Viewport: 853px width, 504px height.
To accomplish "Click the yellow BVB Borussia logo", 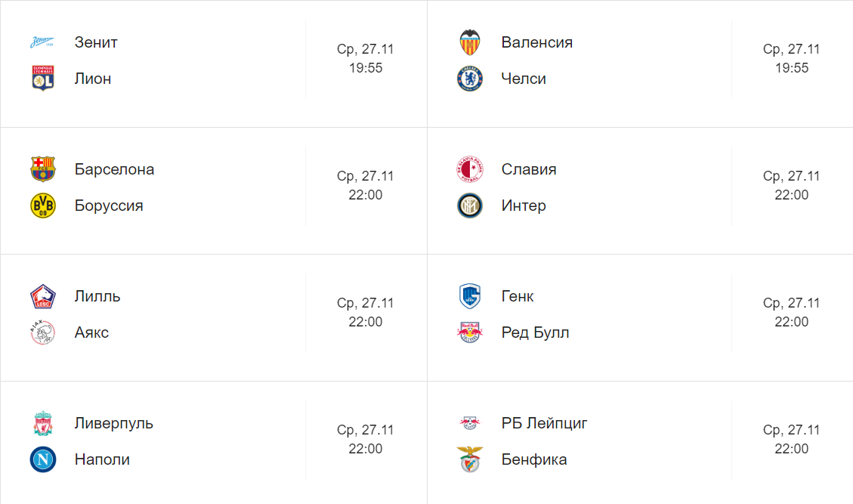I will pos(42,206).
